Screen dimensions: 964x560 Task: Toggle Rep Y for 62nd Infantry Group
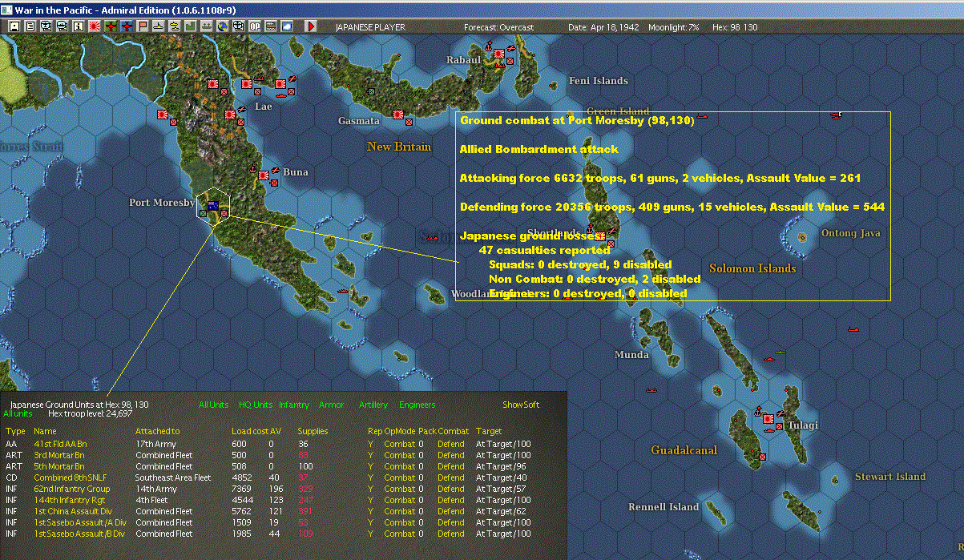pyautogui.click(x=370, y=489)
